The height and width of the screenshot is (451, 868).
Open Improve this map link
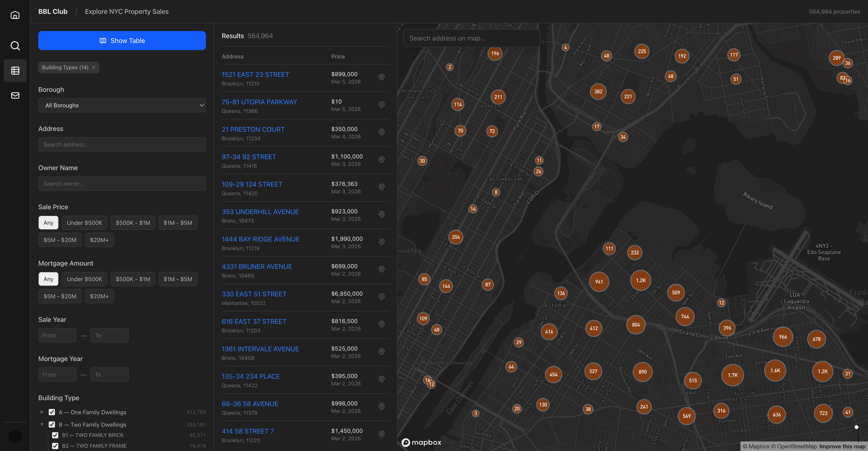[x=842, y=446]
